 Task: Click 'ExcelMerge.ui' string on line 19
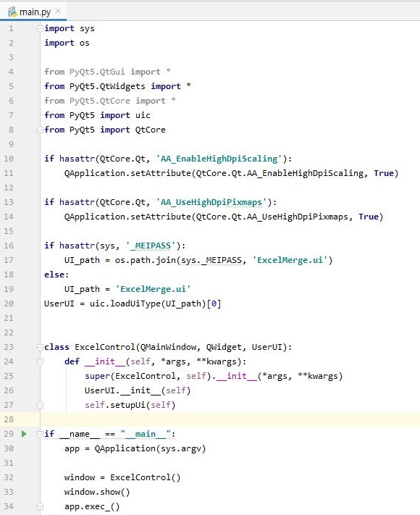click(153, 289)
